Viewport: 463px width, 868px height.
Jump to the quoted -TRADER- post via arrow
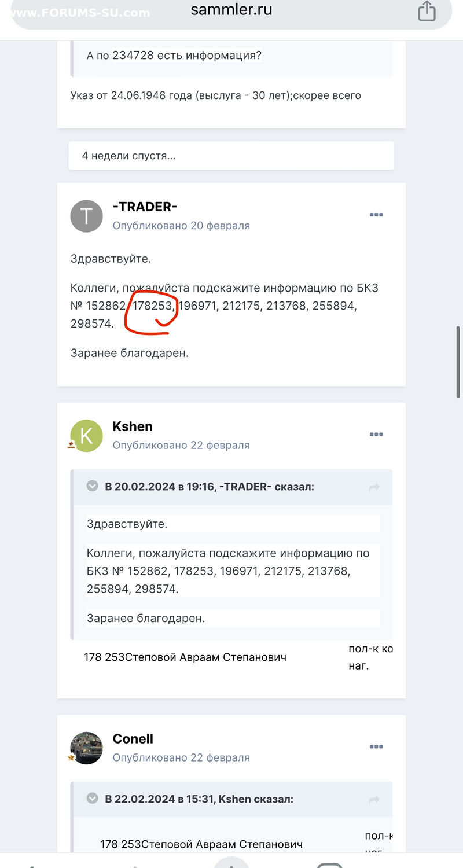[374, 487]
